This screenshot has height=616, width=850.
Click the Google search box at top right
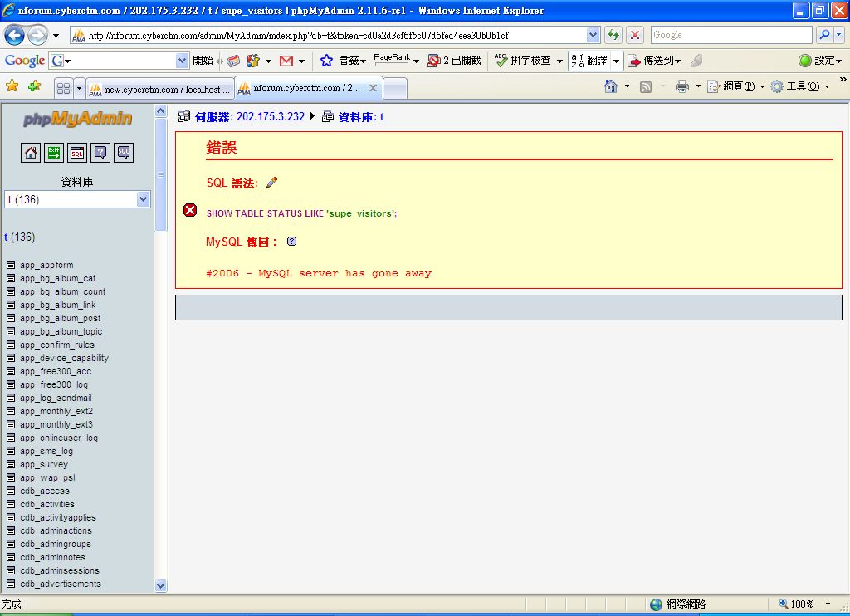(730, 35)
